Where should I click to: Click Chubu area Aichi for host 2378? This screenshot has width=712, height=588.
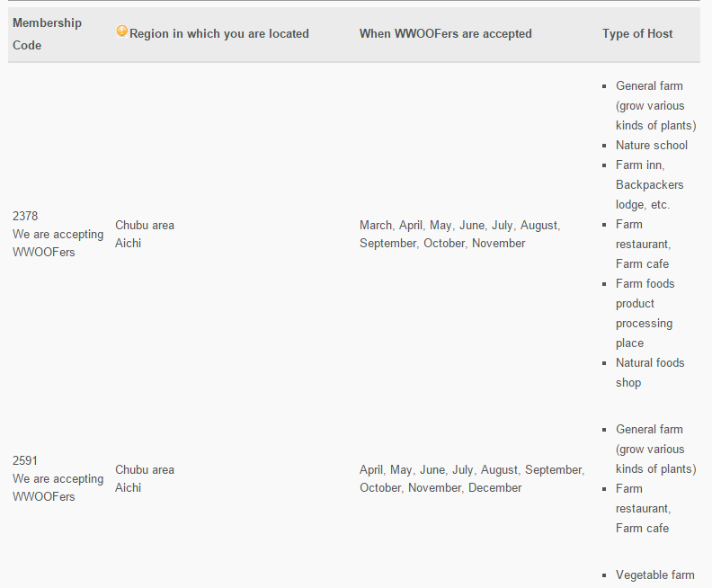coord(145,235)
